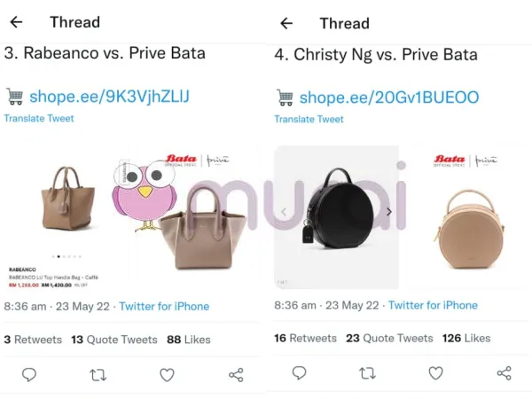Viewport: 532px width, 399px height.
Task: Share the Christy Ng vs. Prive Bata tweet
Action: [505, 373]
